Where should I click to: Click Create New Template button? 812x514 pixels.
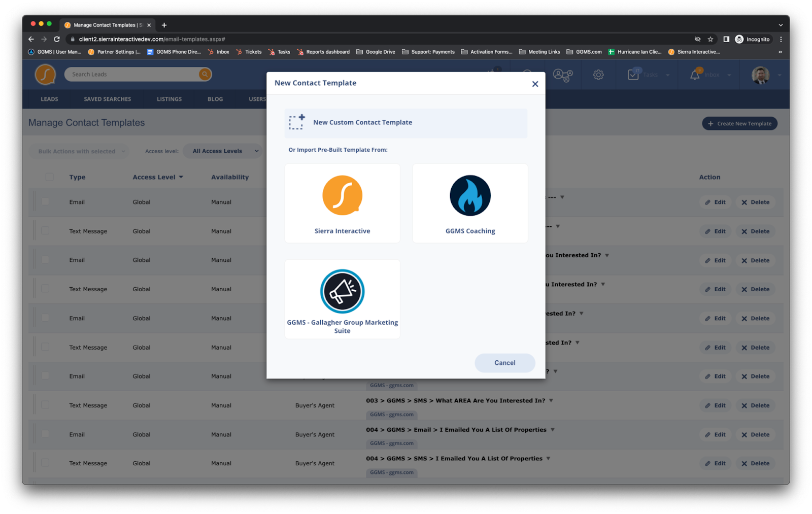(739, 123)
